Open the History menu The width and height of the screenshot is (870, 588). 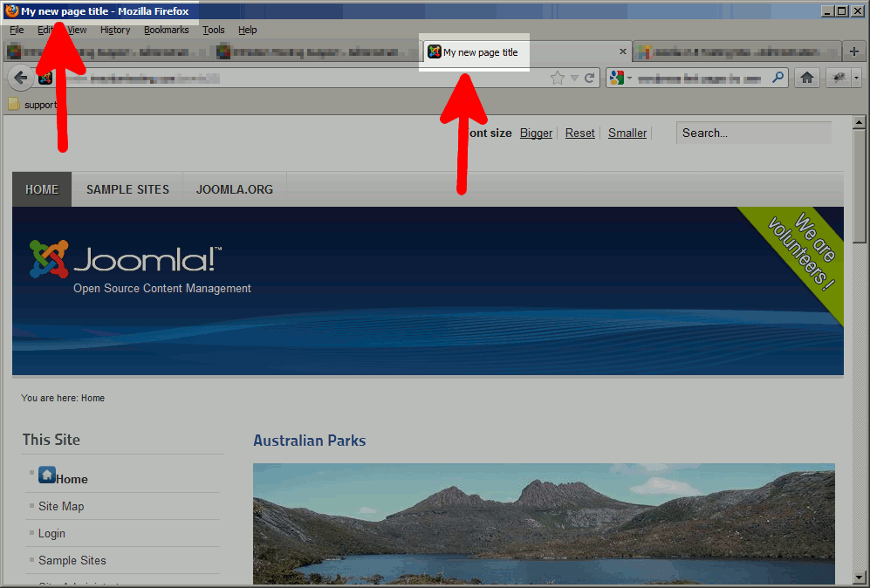coord(115,30)
